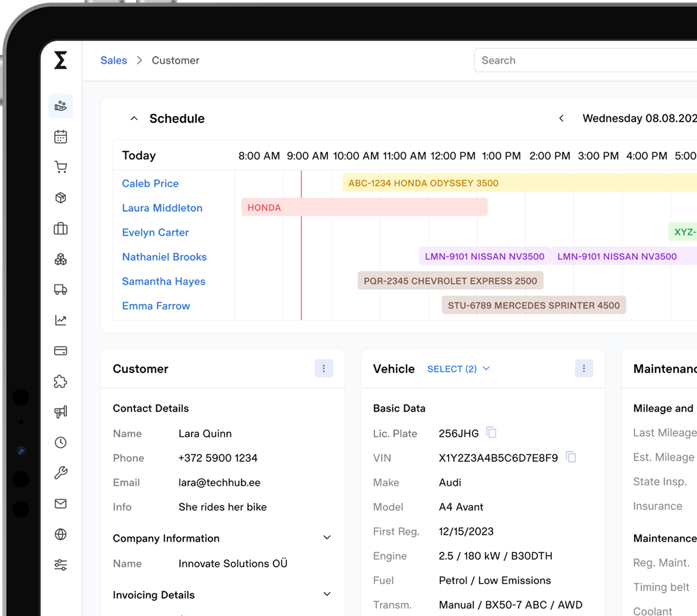Collapse Company Information section

point(327,538)
